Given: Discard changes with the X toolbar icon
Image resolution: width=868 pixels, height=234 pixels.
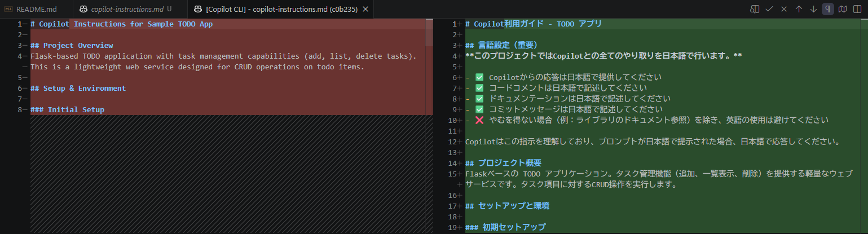Looking at the screenshot, I should (783, 9).
